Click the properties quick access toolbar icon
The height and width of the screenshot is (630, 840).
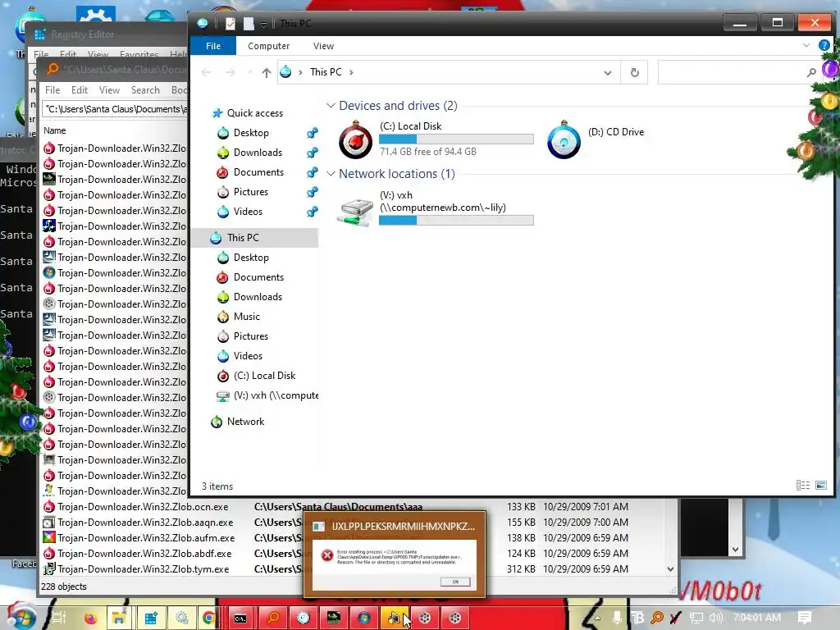tap(231, 24)
